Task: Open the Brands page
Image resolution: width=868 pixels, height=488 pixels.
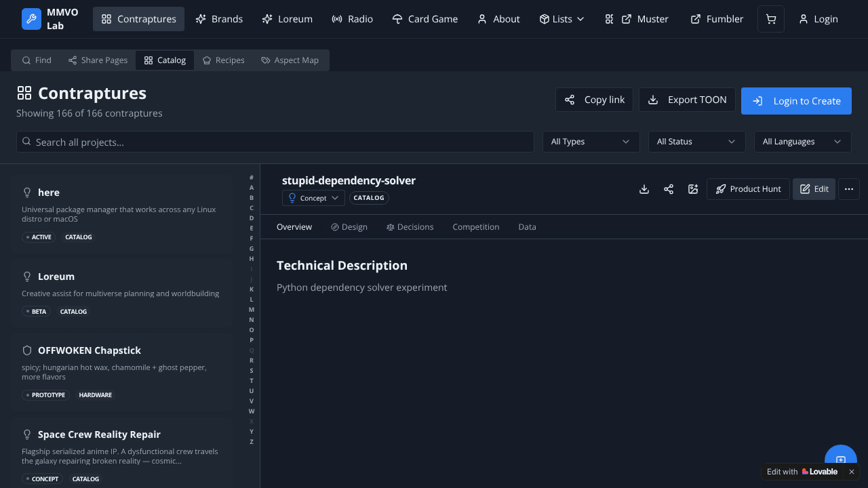Action: click(x=219, y=19)
